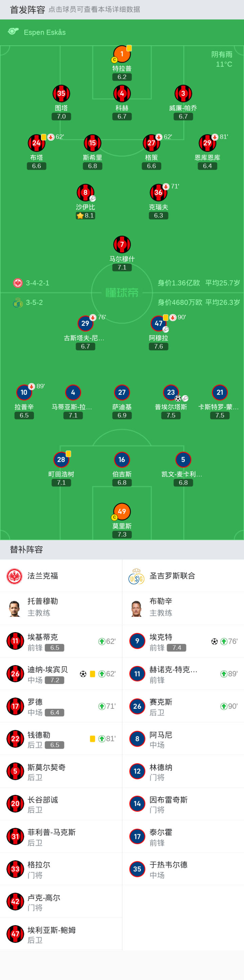Tap Frankfurt crest beside 3-4-2-1 formation

coord(18,283)
